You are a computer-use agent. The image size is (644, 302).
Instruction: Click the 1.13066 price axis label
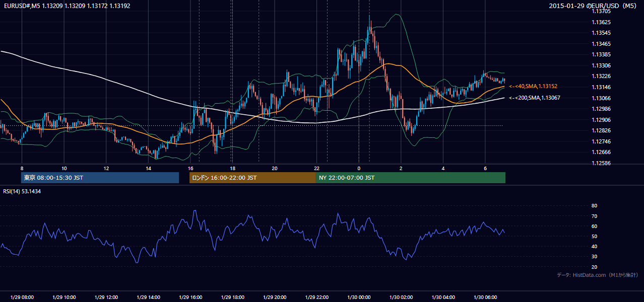(602, 98)
